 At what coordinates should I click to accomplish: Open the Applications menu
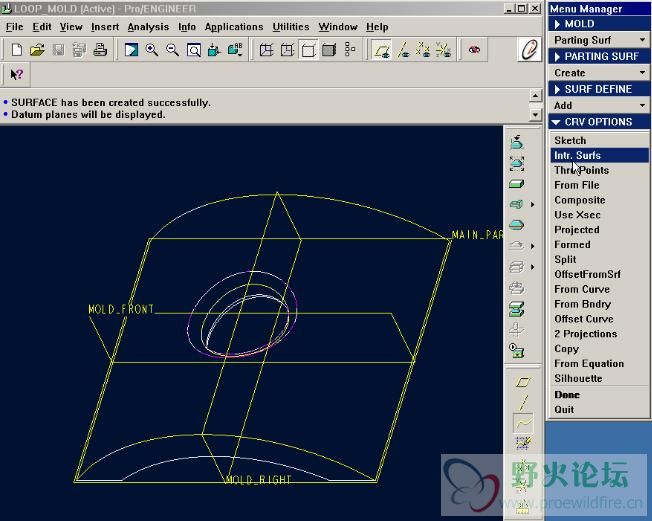[234, 27]
